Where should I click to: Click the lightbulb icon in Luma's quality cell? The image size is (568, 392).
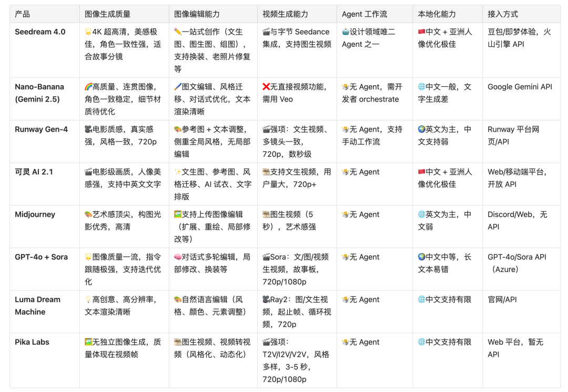87,299
